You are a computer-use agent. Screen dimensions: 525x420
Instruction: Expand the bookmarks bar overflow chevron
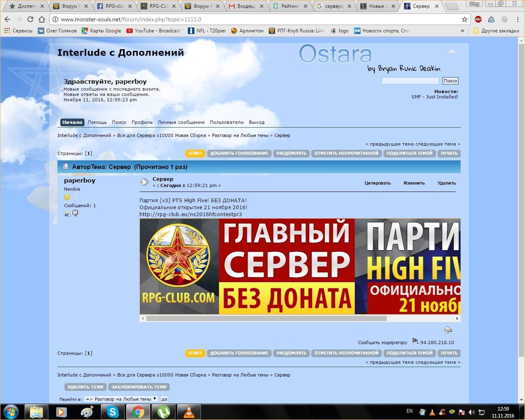point(463,31)
